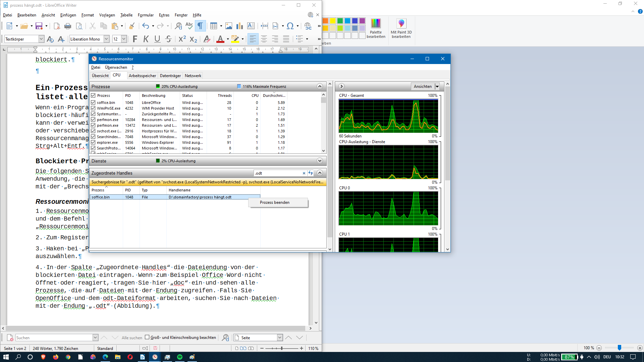The image size is (644, 362).
Task: Expand the Dienste section
Action: [320, 161]
